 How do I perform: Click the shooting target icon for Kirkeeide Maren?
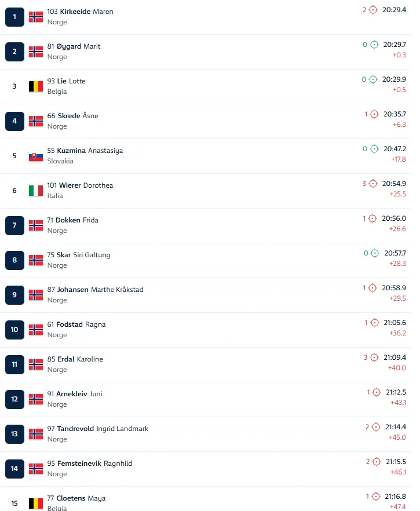373,10
